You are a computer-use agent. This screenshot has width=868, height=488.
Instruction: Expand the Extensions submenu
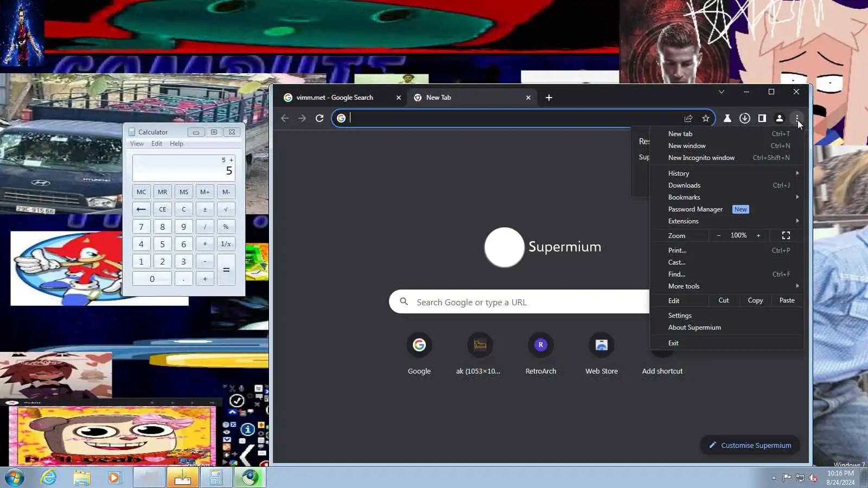[x=727, y=221]
